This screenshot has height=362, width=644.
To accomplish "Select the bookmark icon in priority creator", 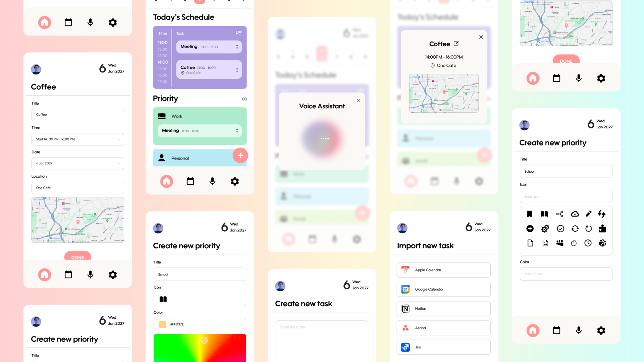I will [x=530, y=214].
